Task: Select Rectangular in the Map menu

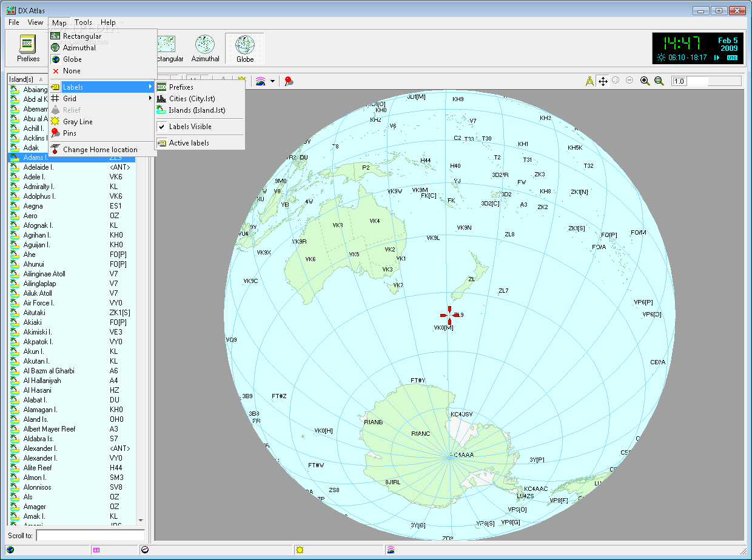Action: 102,36
